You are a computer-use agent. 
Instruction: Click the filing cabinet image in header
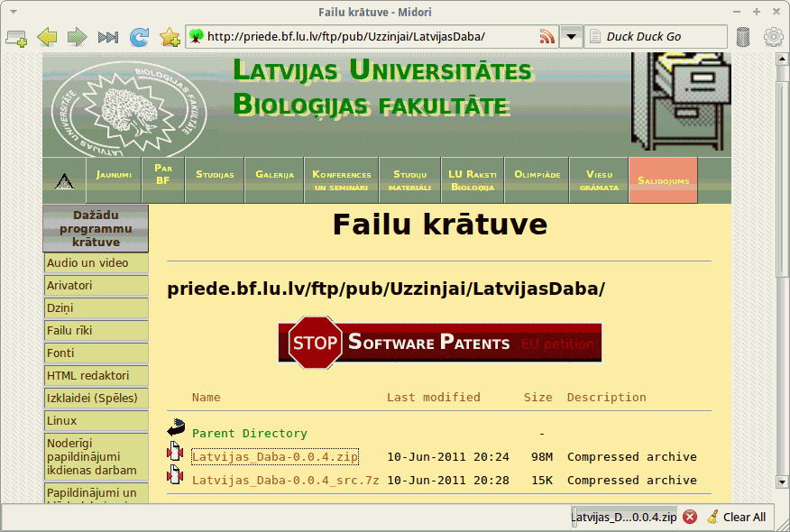pyautogui.click(x=680, y=102)
